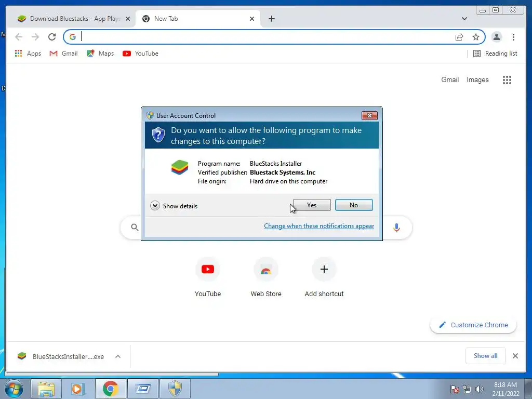Open the Chrome profile avatar
The width and height of the screenshot is (532, 399).
point(496,37)
